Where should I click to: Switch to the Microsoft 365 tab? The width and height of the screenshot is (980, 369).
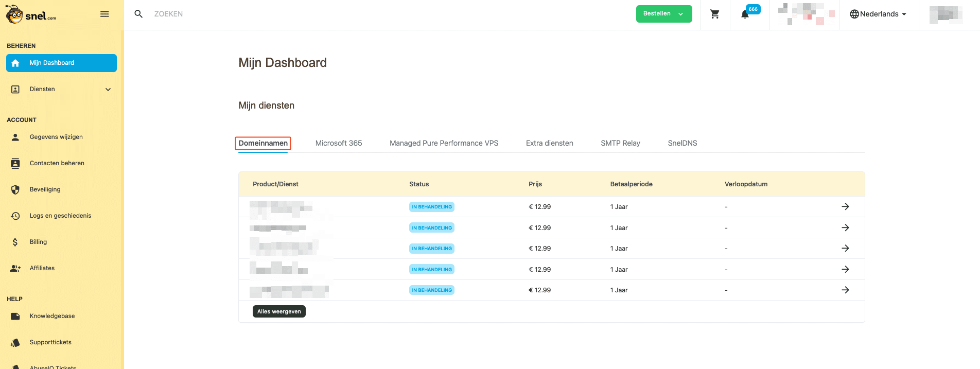(x=338, y=143)
